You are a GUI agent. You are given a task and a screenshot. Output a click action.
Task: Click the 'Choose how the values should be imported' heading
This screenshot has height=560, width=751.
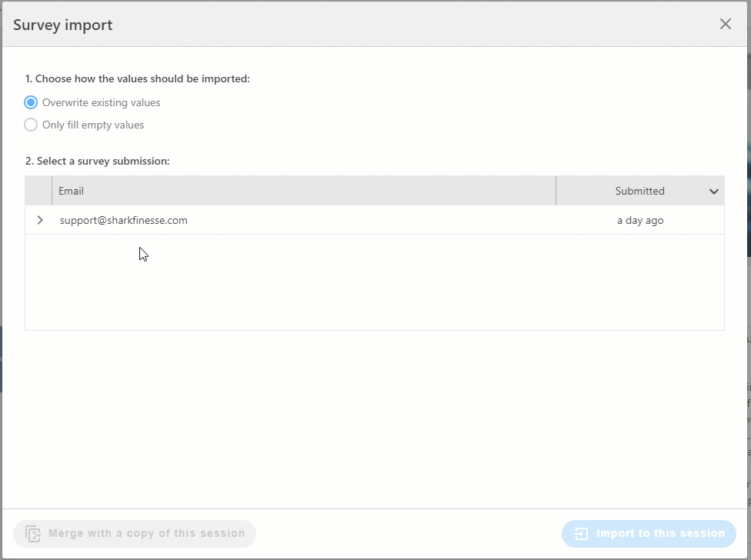click(138, 78)
